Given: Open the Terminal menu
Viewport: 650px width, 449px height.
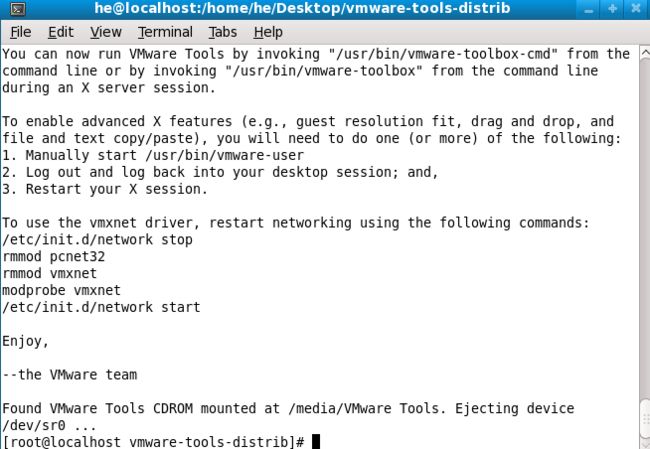Looking at the screenshot, I should pos(165,32).
